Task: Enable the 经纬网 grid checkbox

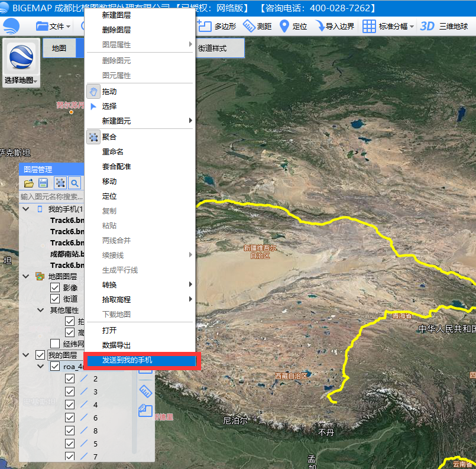Action: click(x=55, y=344)
